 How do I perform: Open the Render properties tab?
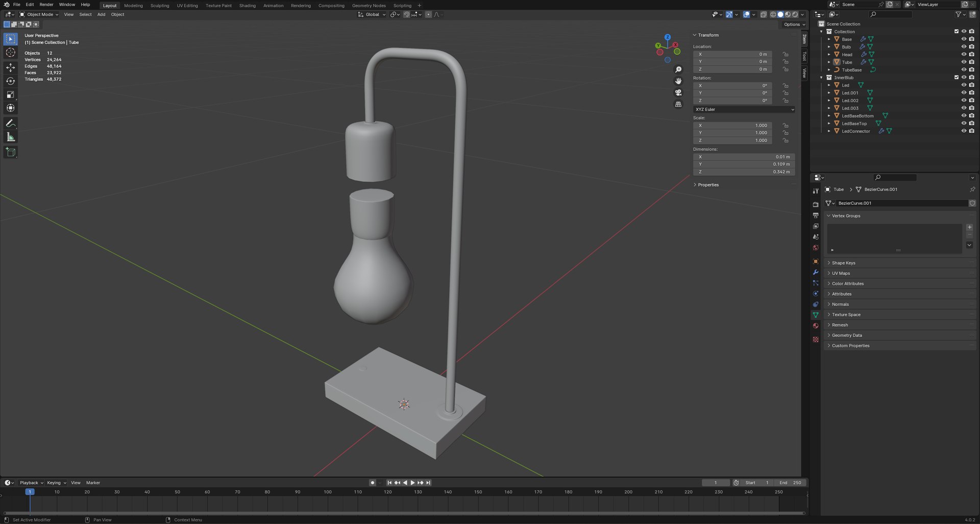coord(816,204)
